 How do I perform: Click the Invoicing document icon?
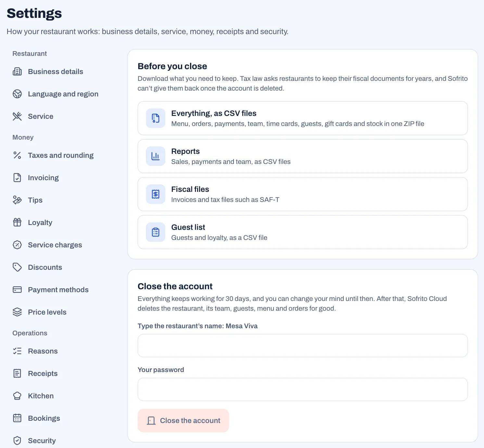point(17,178)
